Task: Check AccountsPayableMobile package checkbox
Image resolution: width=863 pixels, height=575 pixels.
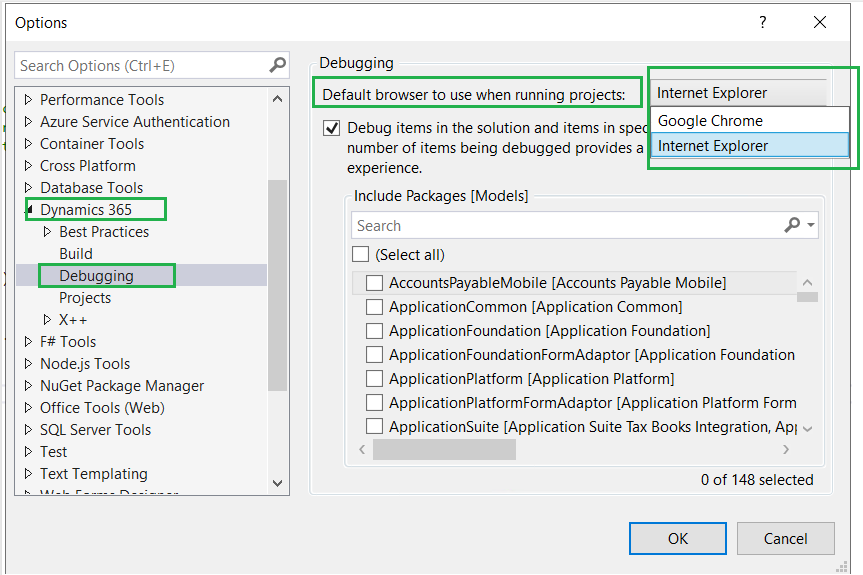Action: tap(374, 283)
